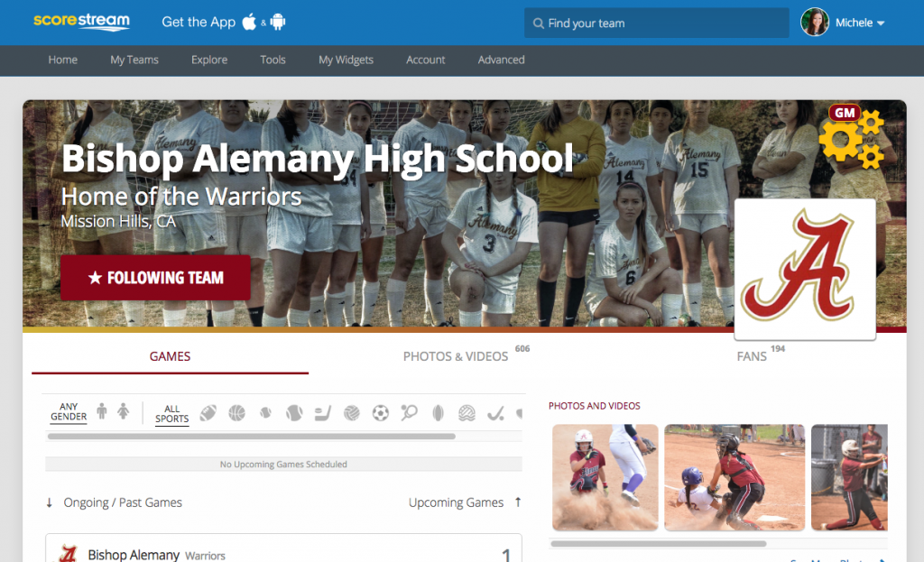Select the tennis racket sport icon
The height and width of the screenshot is (562, 924).
coord(408,412)
